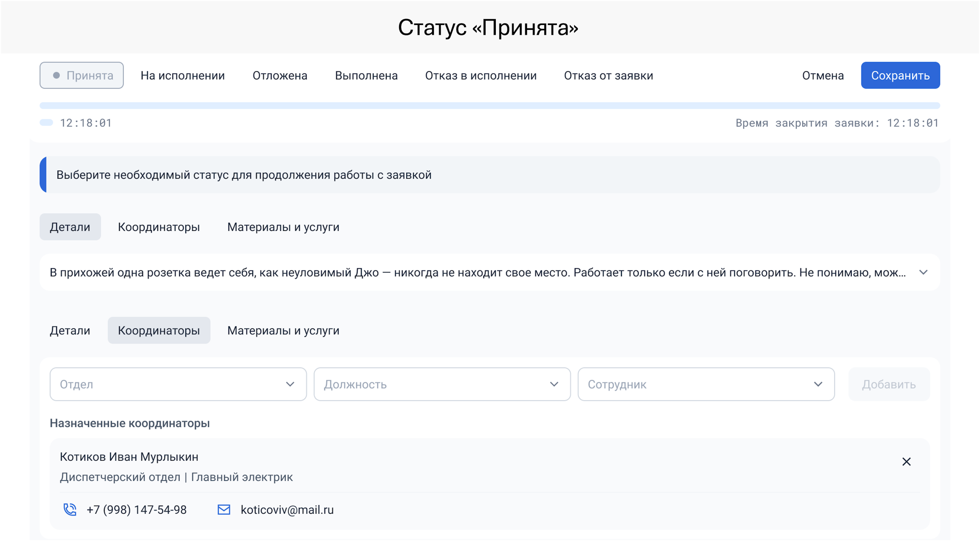Set status to Отложена
Viewport: 980px width, 552px height.
(x=280, y=75)
